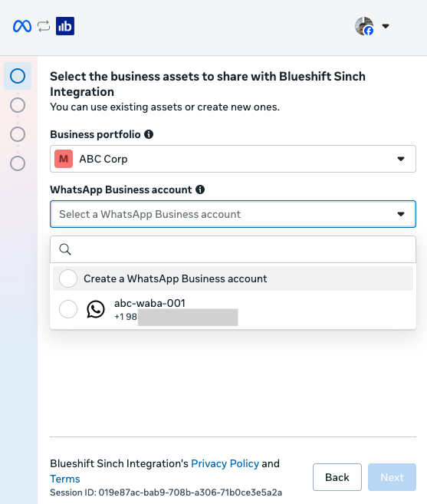
Task: Click the WhatsApp logo beside abc-waba-001
Action: tap(96, 309)
